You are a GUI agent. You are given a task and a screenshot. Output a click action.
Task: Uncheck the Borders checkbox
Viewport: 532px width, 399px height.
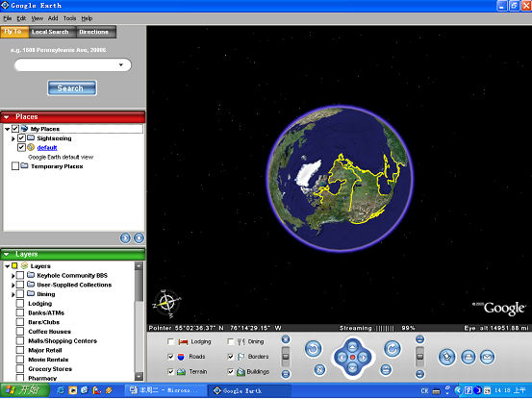click(231, 357)
